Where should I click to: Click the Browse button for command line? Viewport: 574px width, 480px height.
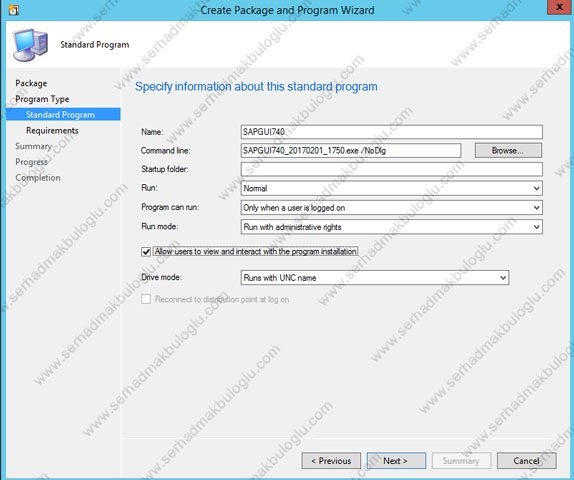(508, 150)
